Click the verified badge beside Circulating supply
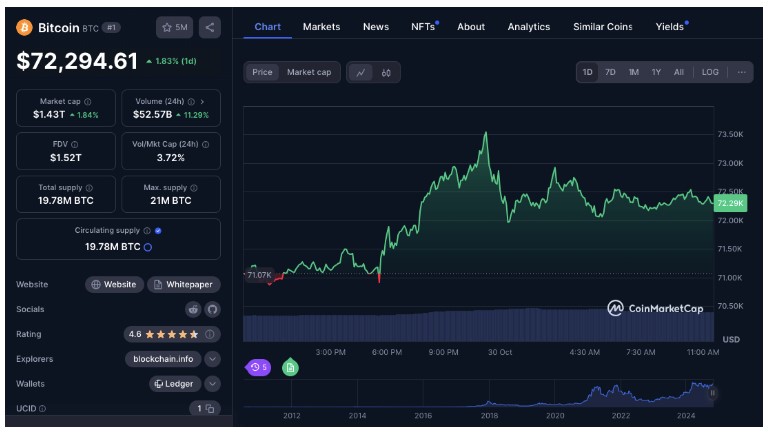The height and width of the screenshot is (433, 768). click(x=158, y=231)
